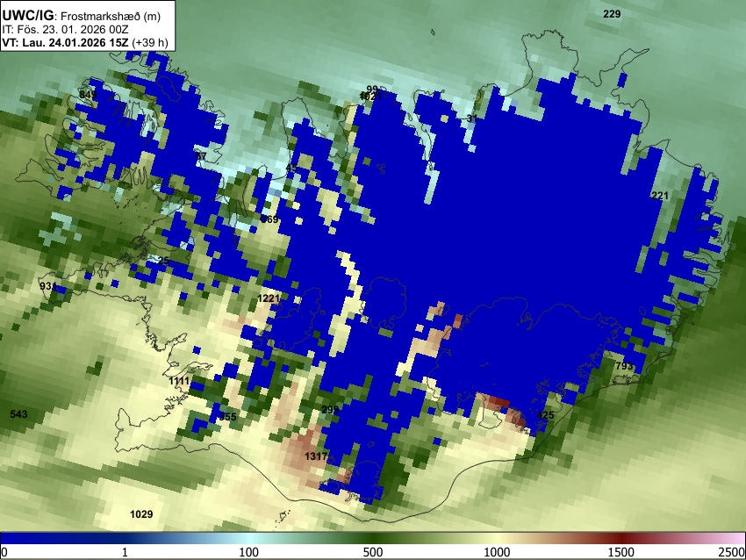Click the map value 931 on the west peninsula
746x560 pixels.
48,286
